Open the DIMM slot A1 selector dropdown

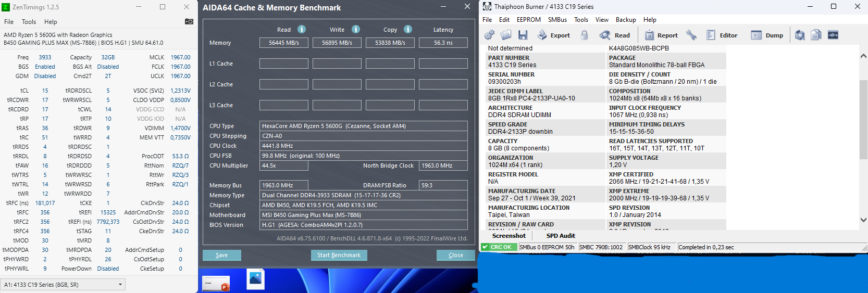(63, 285)
